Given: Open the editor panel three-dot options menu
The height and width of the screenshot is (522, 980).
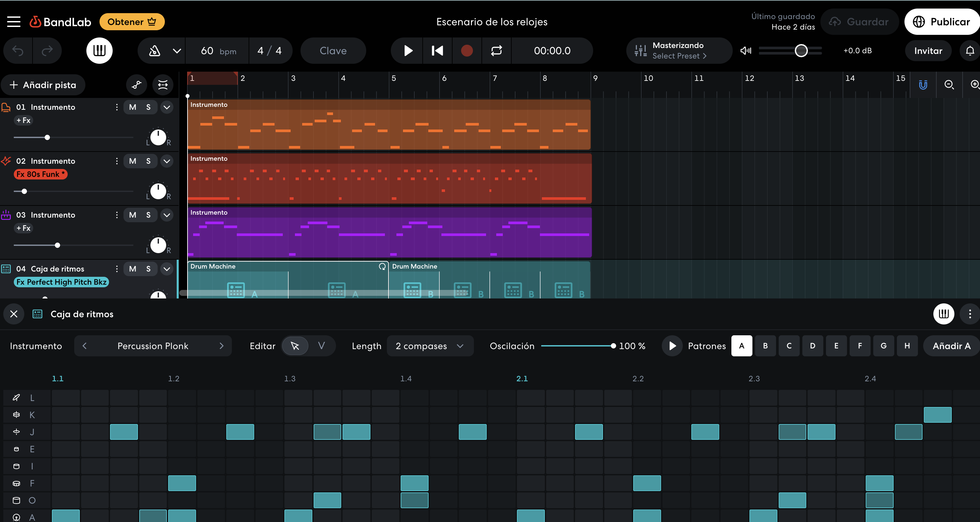Looking at the screenshot, I should pyautogui.click(x=970, y=314).
